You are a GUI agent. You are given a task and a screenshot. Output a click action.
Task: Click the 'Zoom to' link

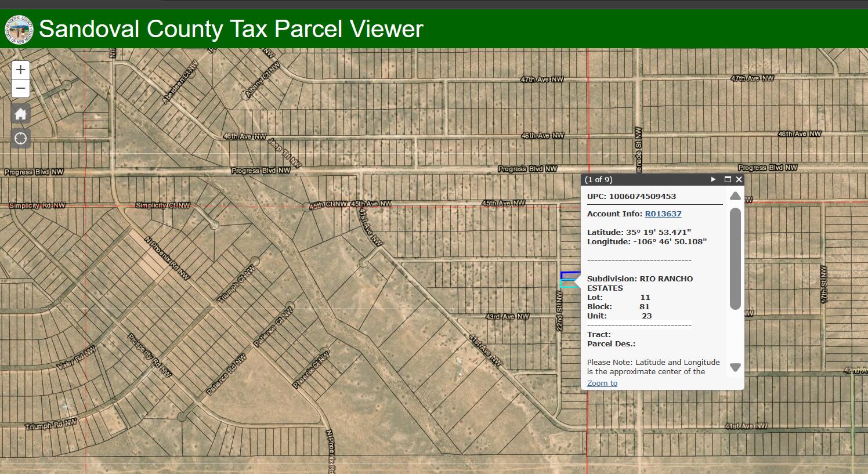602,383
